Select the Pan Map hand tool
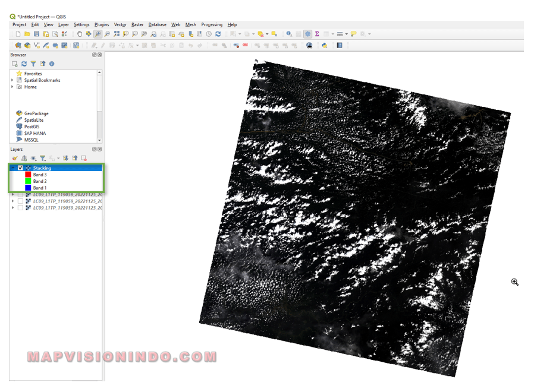The width and height of the screenshot is (534, 392). pos(80,34)
